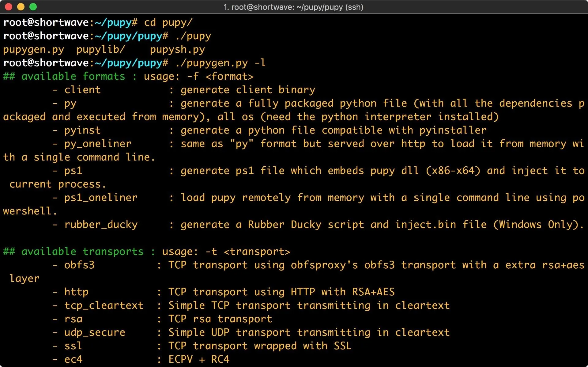Click 'inject.bin' in rubber_ducky description
588x367 pixels.
point(426,225)
